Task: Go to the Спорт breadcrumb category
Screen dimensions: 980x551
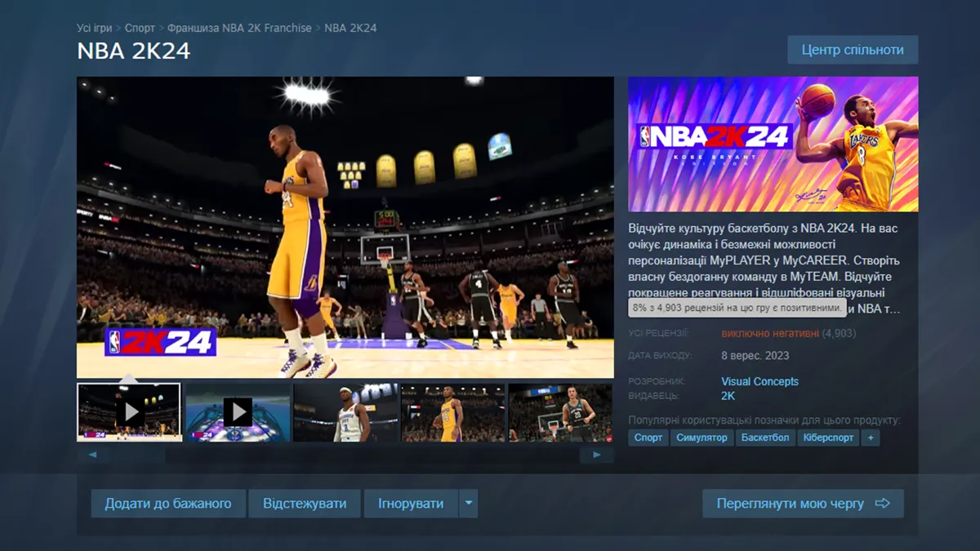Action: [140, 28]
